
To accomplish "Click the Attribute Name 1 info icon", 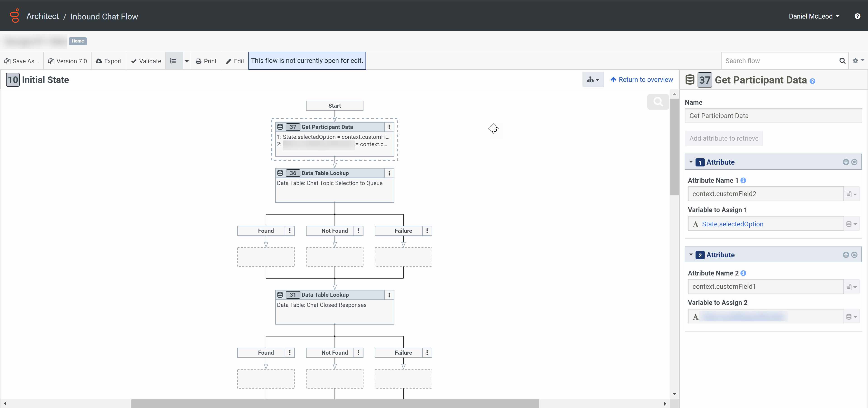I will click(743, 180).
